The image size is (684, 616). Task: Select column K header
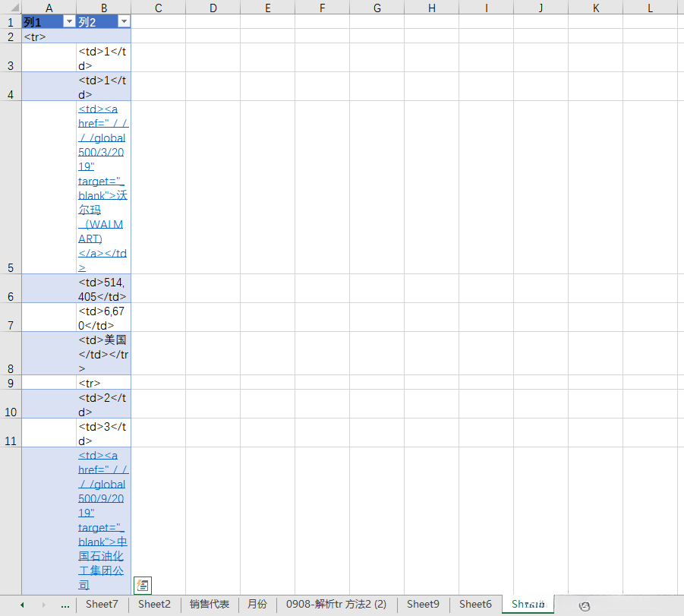coord(596,8)
